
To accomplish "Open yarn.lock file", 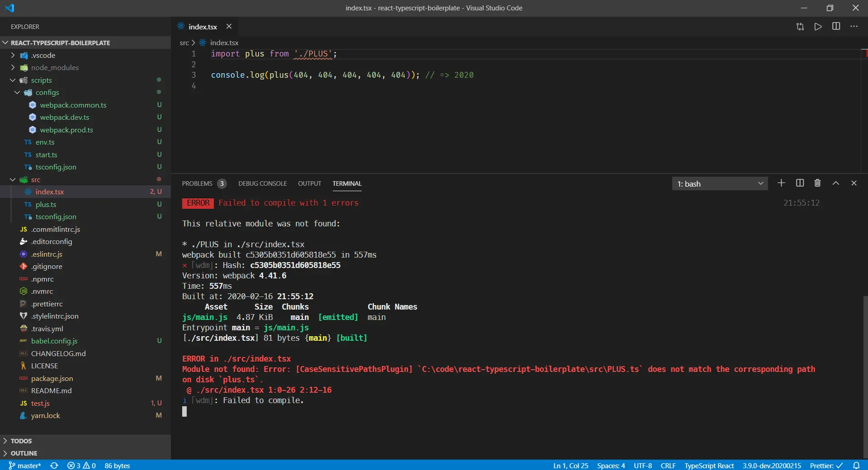I will click(x=85, y=415).
